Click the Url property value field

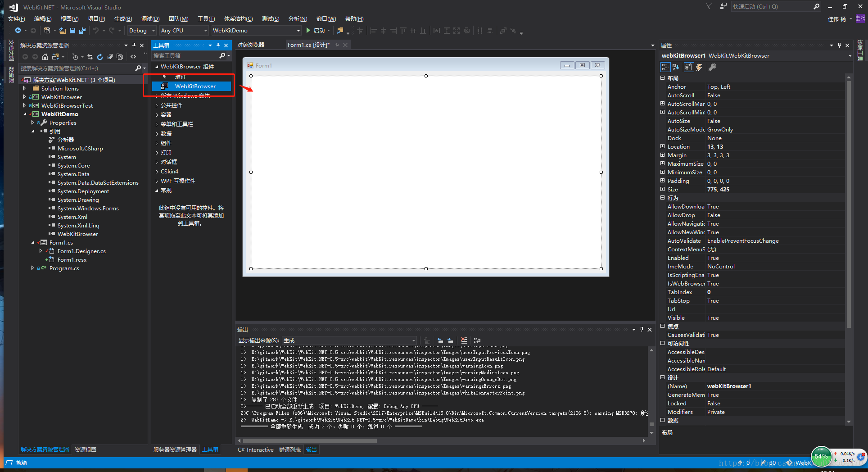[774, 309]
